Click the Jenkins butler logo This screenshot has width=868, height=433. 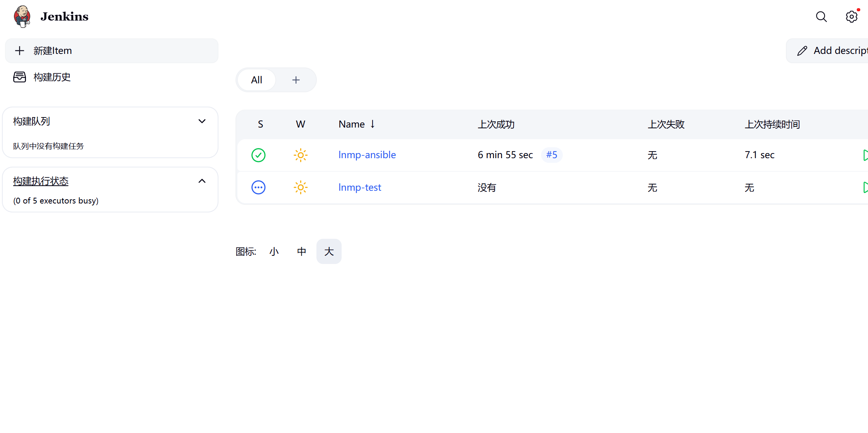(22, 16)
